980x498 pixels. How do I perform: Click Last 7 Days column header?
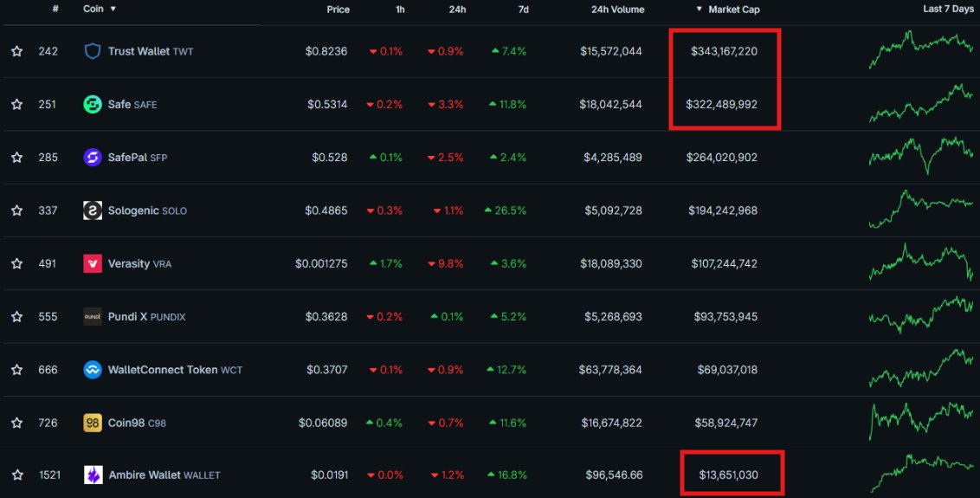pyautogui.click(x=948, y=9)
